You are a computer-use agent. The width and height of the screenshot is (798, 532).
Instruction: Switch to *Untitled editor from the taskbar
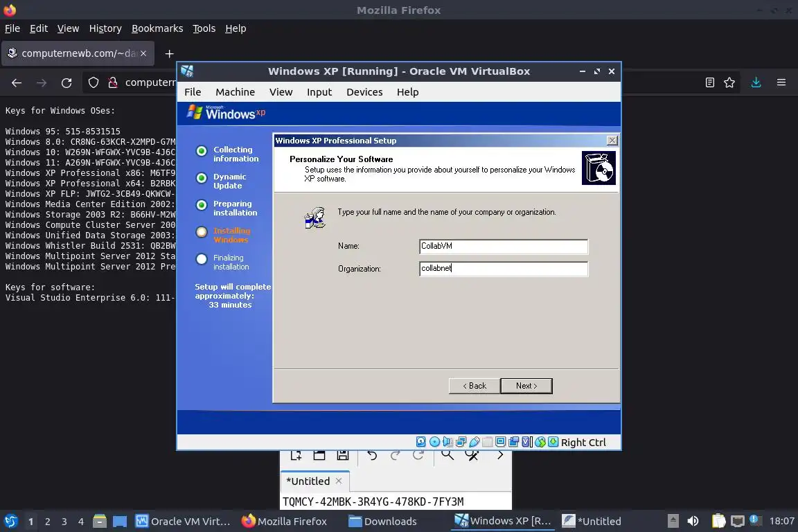[592, 522]
